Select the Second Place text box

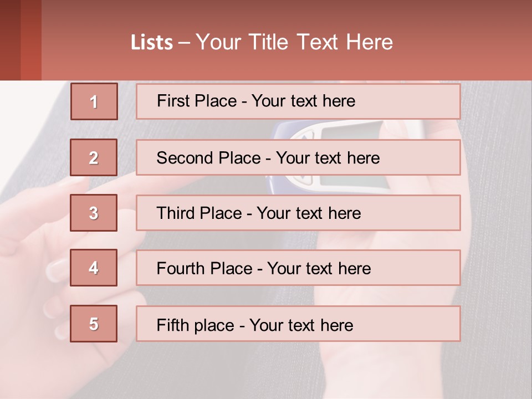coord(298,157)
